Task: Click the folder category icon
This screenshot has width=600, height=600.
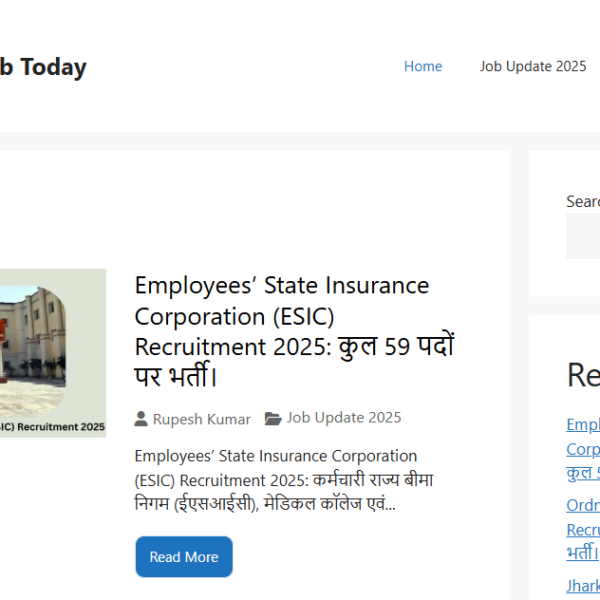Action: (273, 419)
